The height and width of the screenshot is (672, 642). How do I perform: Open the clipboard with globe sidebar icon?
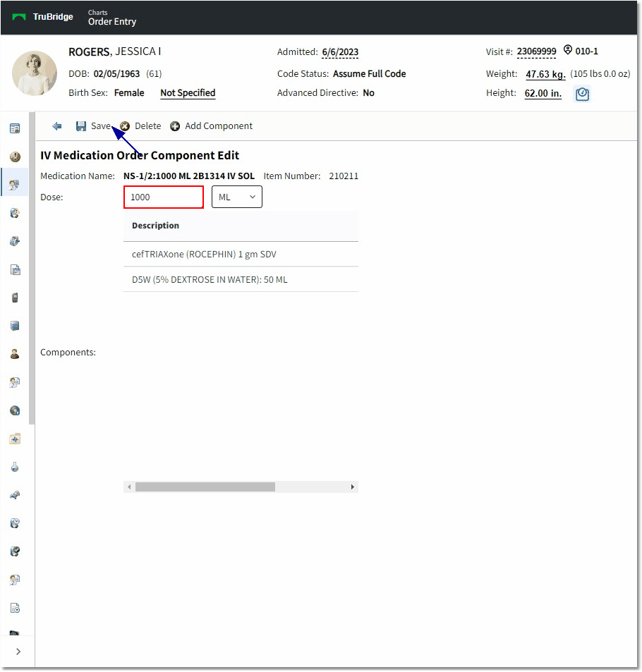click(x=15, y=551)
